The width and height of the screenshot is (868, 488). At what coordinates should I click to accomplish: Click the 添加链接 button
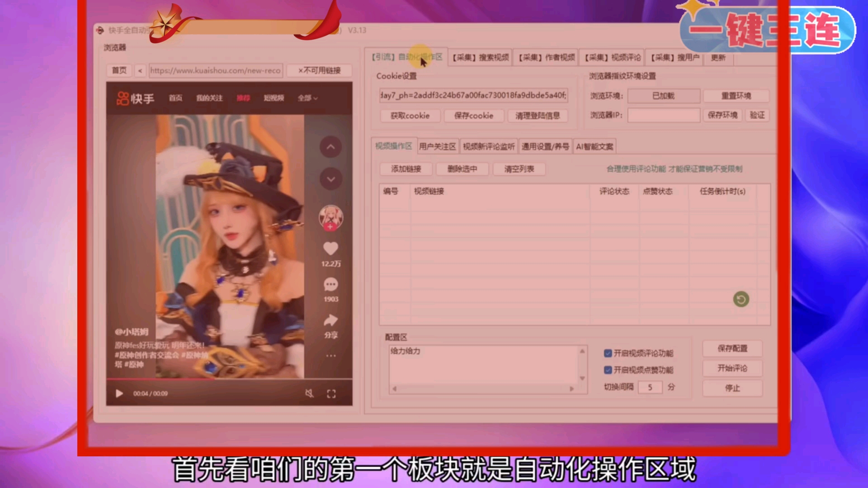coord(406,169)
